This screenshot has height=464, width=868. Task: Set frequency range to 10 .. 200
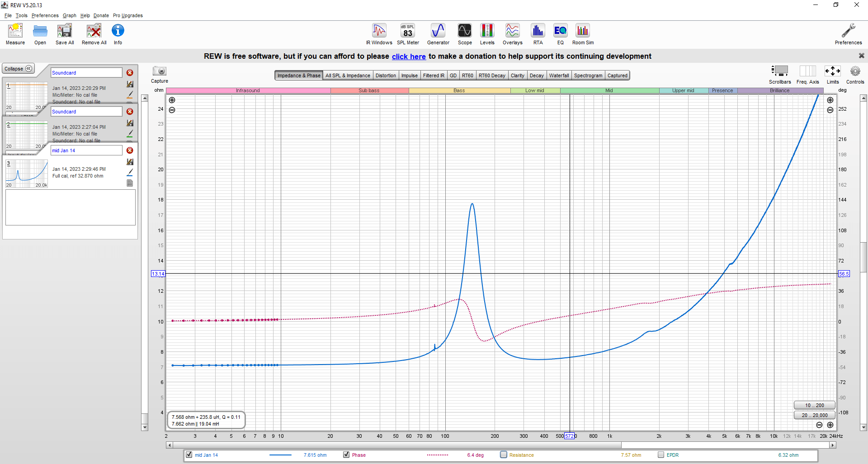point(814,405)
